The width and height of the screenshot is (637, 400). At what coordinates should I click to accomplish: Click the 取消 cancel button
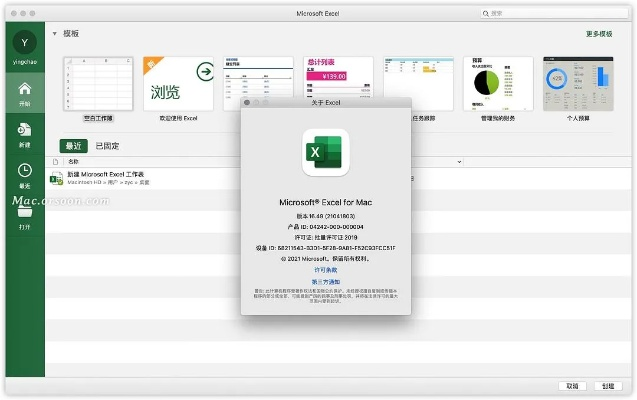point(572,386)
